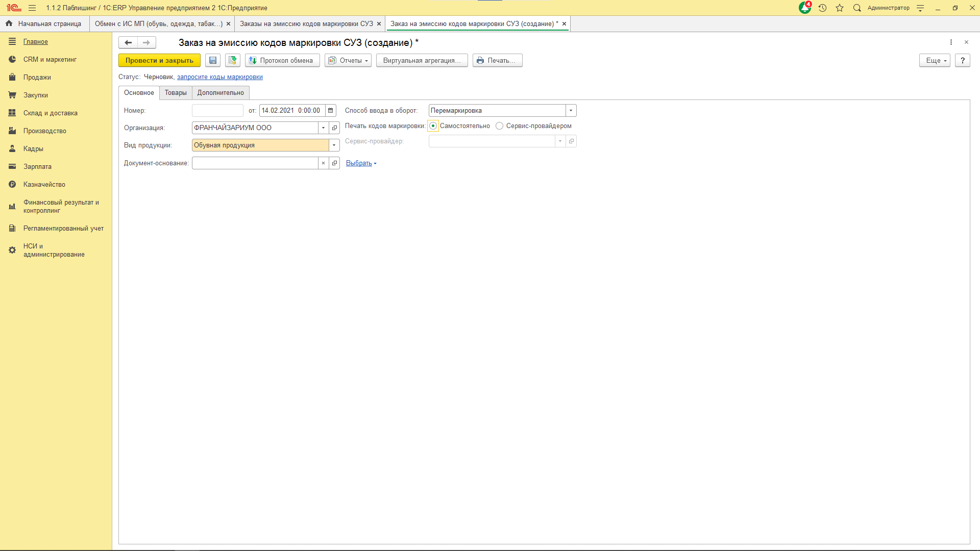Navigate back with left arrow button
980x551 pixels.
coord(128,43)
